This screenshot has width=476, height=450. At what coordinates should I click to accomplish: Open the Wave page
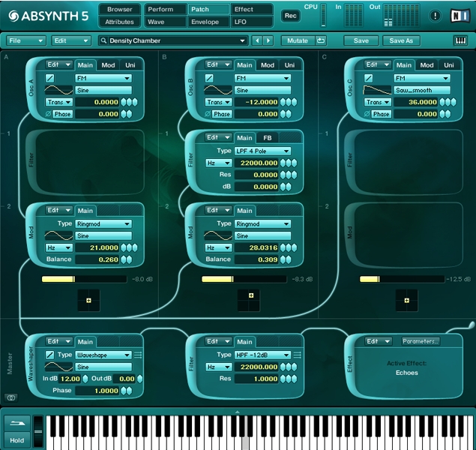click(165, 22)
